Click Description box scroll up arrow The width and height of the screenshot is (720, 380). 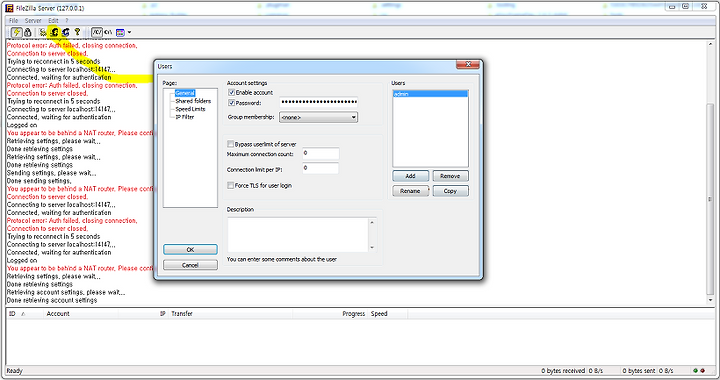pos(372,222)
